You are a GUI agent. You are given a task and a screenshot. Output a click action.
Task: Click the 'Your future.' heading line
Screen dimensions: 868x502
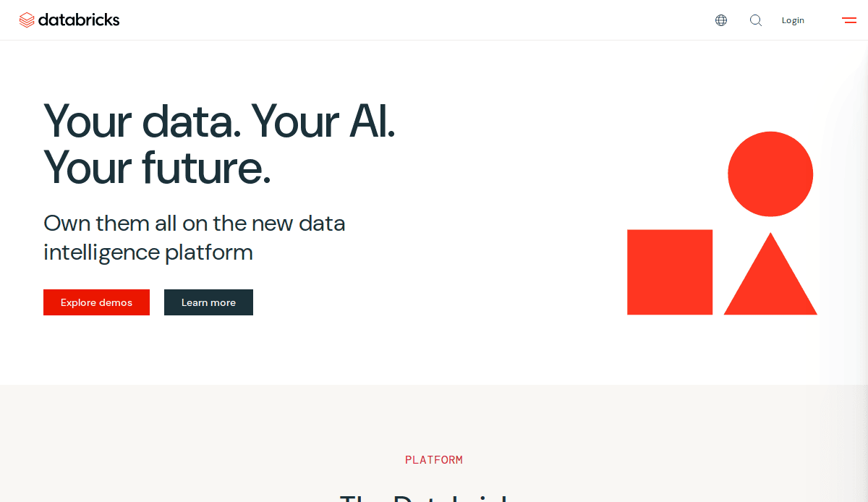(x=156, y=168)
